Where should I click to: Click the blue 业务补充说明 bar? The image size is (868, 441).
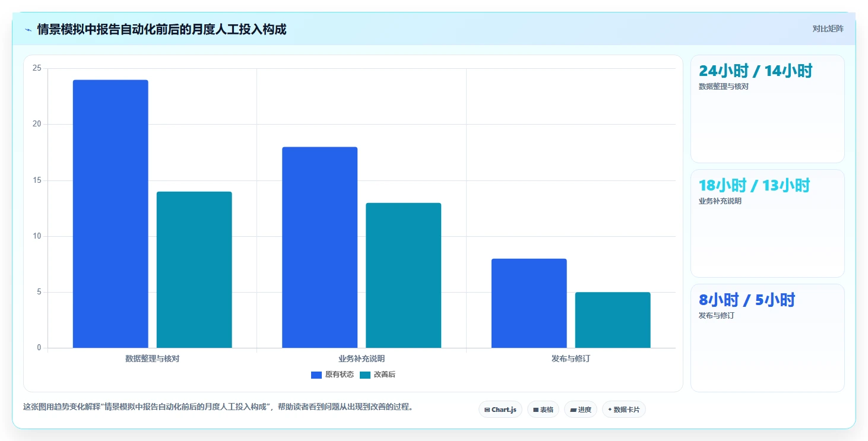coord(319,248)
